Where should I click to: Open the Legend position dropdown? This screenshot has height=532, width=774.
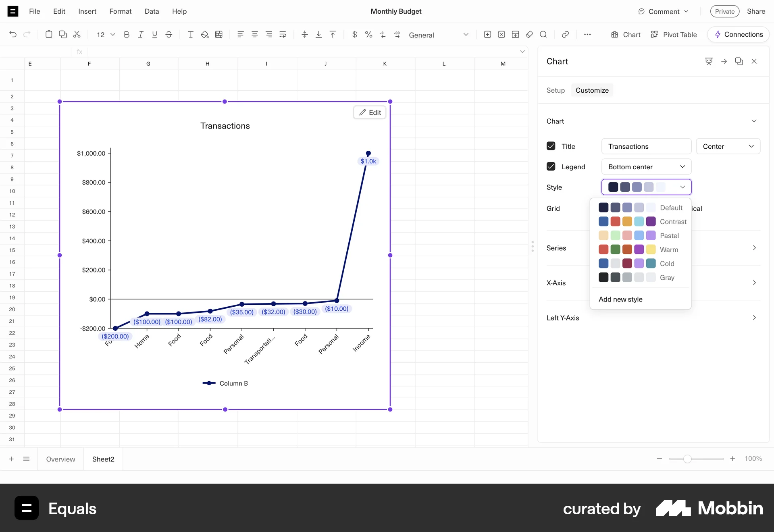645,166
